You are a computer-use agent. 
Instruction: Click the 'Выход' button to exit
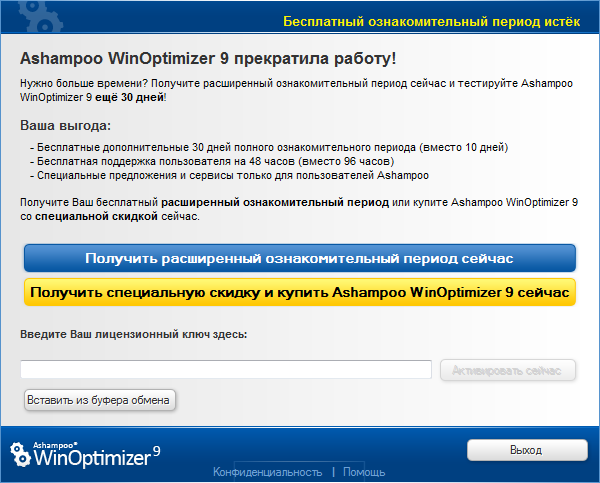point(525,450)
